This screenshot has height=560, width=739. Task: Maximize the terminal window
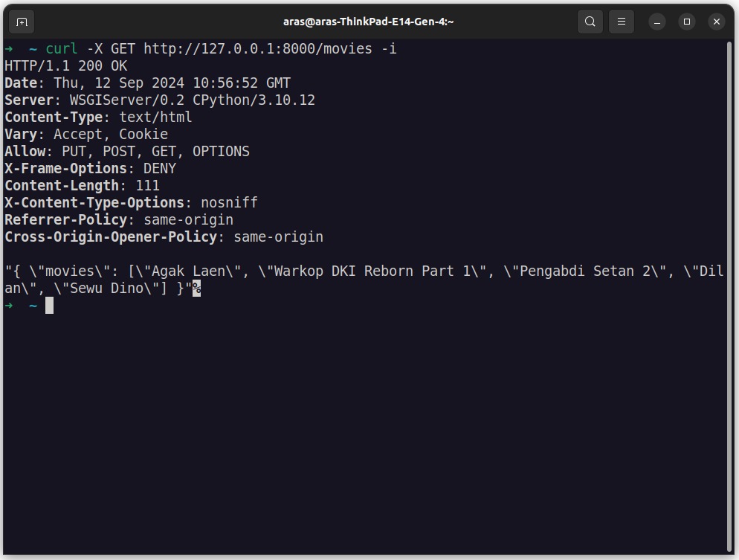[687, 22]
